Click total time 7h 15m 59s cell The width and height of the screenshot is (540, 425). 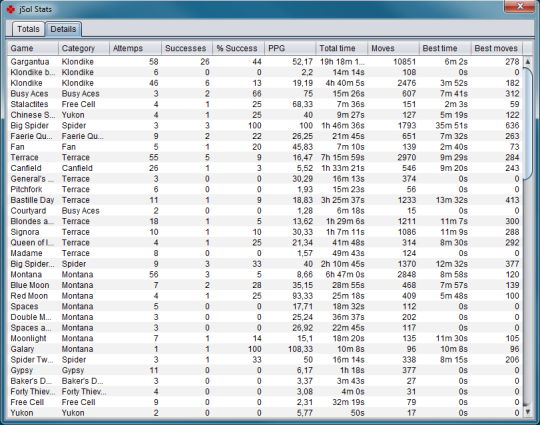click(342, 158)
